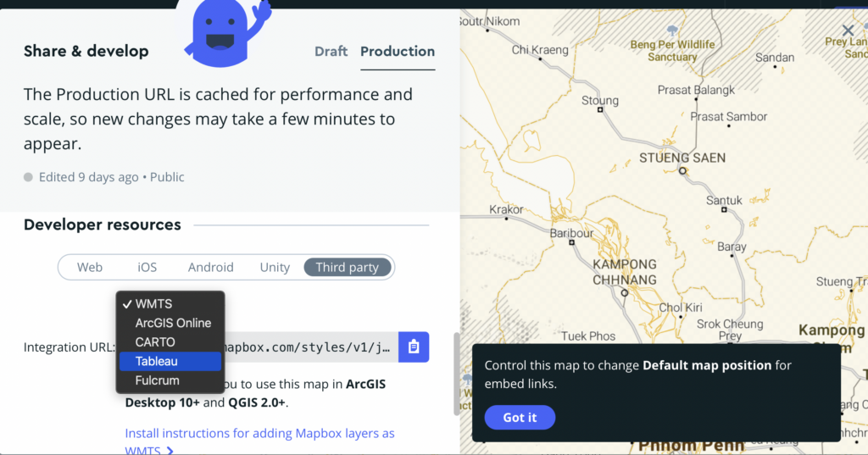Choose CARTO in the dropdown list
868x455 pixels.
coord(170,342)
